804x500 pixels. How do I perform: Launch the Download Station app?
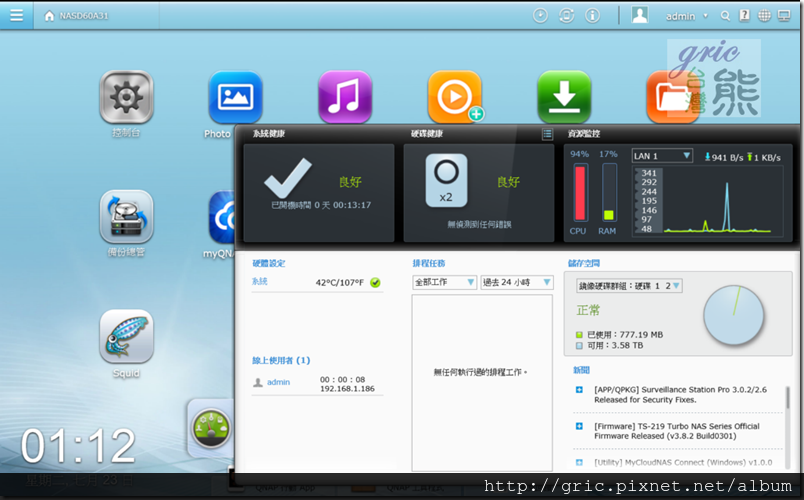point(564,97)
